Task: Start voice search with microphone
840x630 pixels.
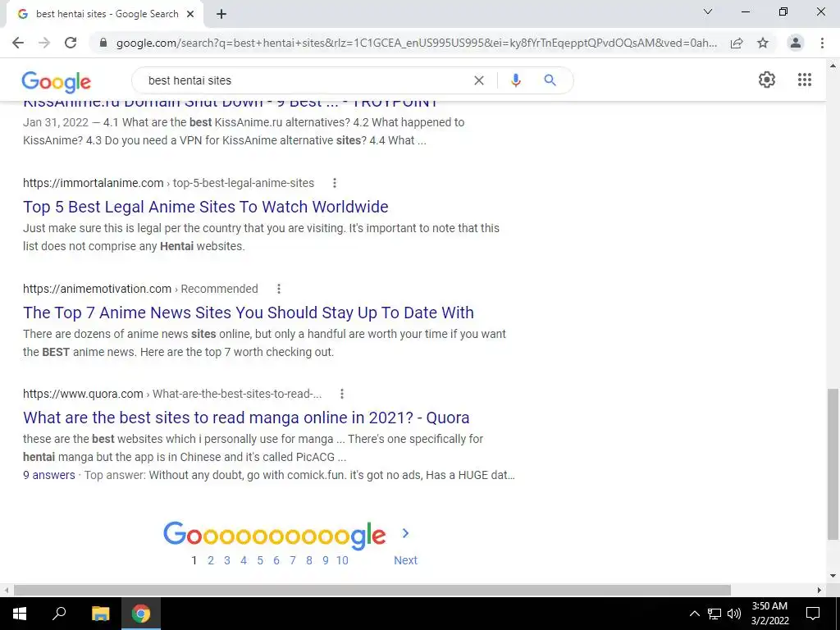Action: point(515,80)
